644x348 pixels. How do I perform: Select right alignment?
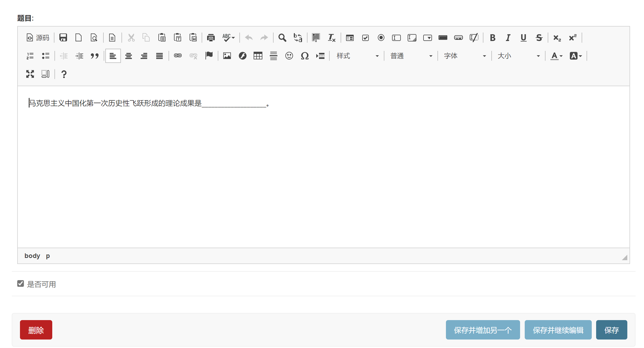coord(144,56)
